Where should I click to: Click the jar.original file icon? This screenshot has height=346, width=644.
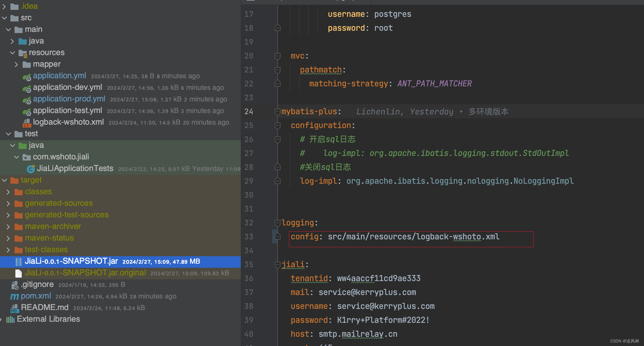[19, 273]
